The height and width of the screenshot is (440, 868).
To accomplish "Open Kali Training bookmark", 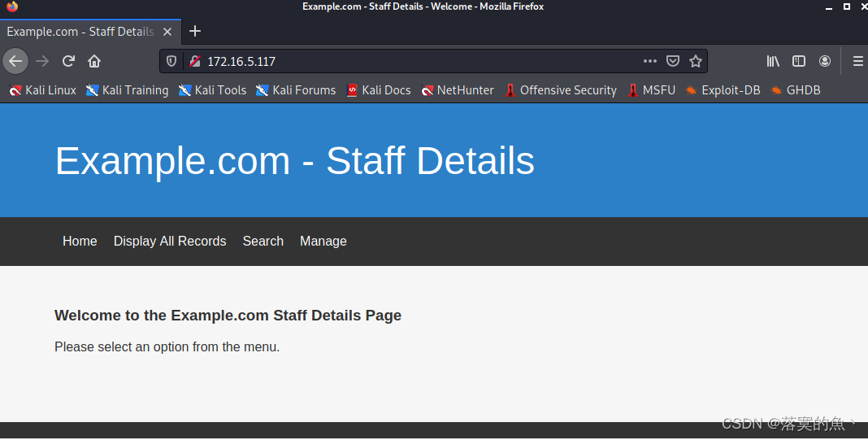I will (x=128, y=90).
